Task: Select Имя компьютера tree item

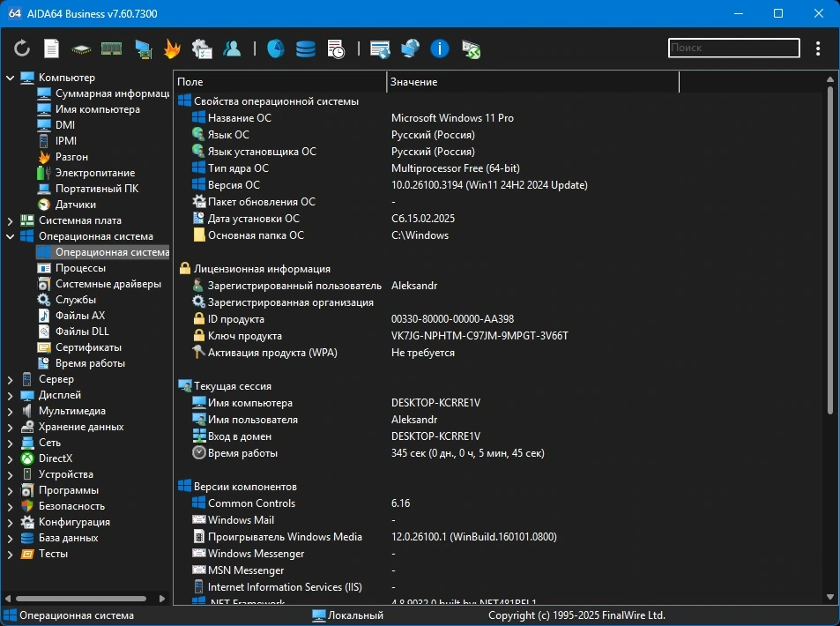Action: [x=88, y=109]
